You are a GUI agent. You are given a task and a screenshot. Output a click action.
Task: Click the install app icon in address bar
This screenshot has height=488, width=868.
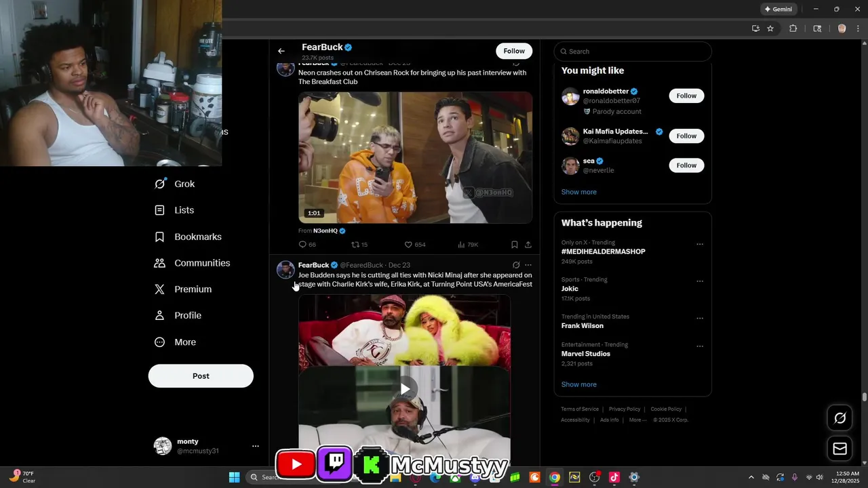(x=755, y=28)
